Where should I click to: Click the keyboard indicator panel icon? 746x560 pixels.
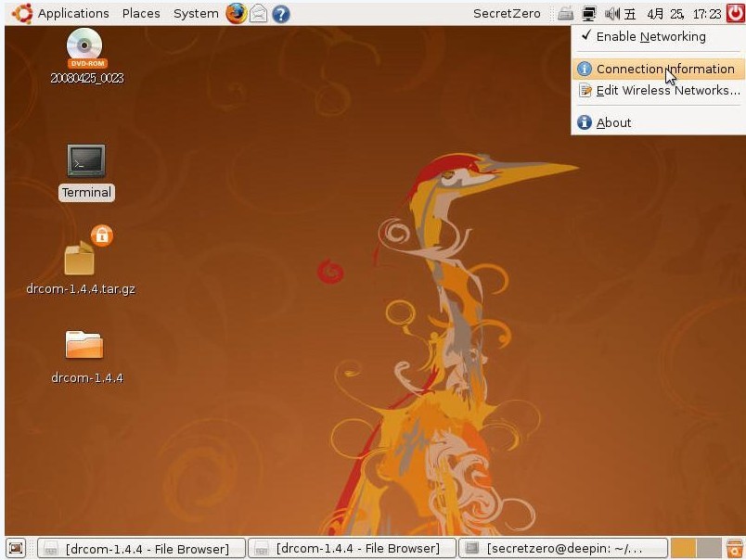(x=565, y=14)
